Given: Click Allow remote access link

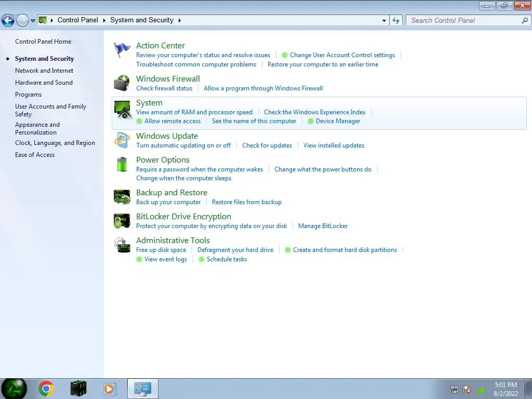Looking at the screenshot, I should pos(172,121).
